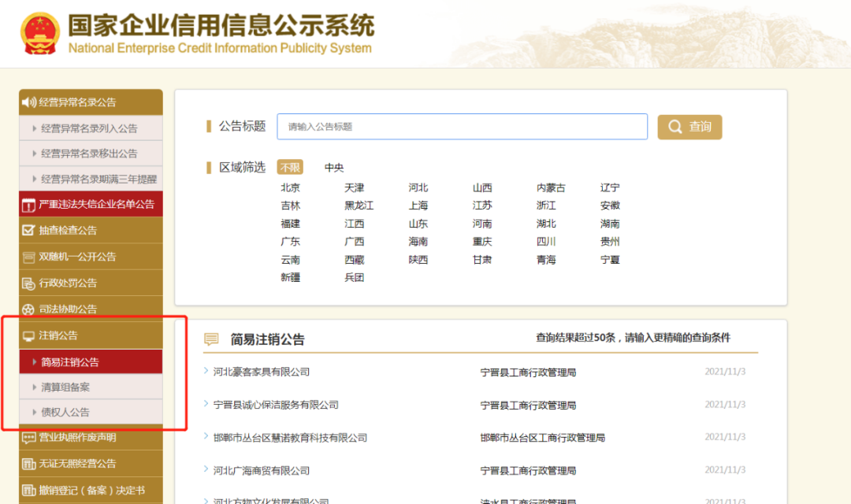
Task: Expand the arrow beside 经营异常名录列入公告
Action: click(x=34, y=128)
